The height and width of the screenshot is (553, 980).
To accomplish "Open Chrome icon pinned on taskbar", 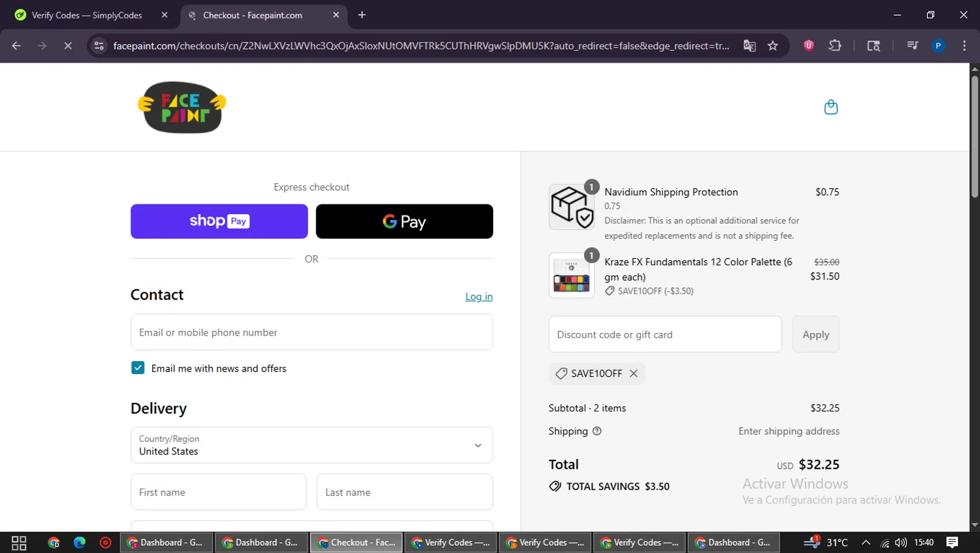I will coord(54,543).
